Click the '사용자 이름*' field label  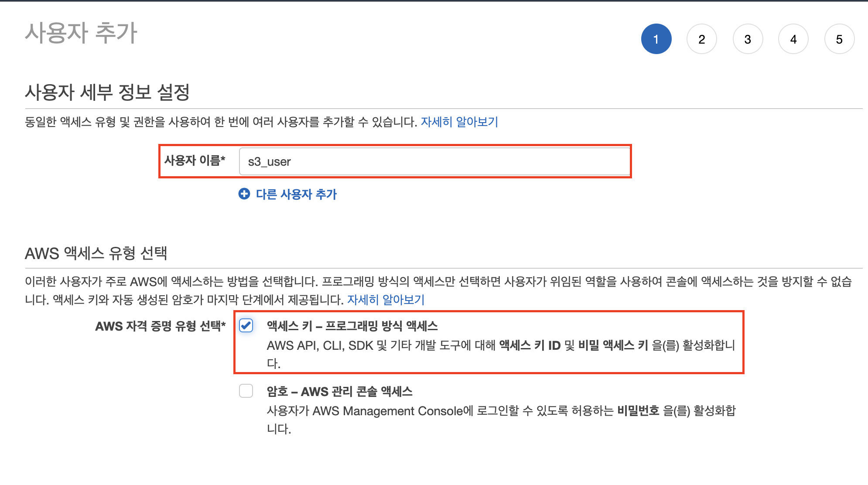point(195,161)
